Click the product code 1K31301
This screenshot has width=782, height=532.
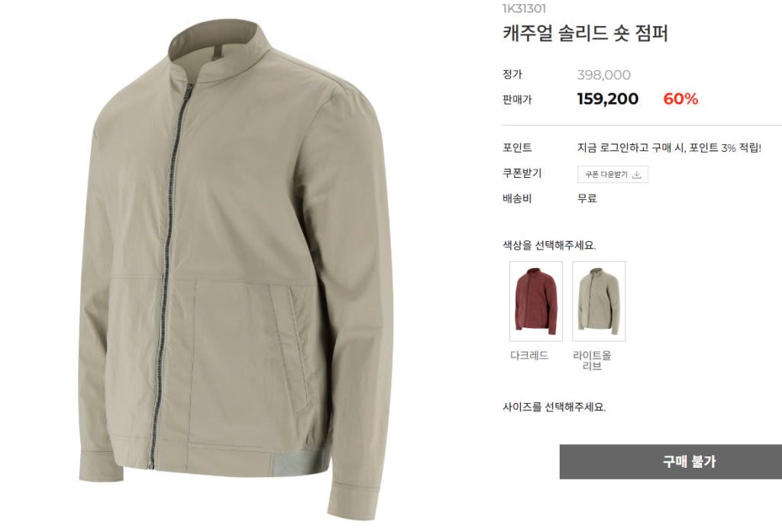tap(524, 8)
